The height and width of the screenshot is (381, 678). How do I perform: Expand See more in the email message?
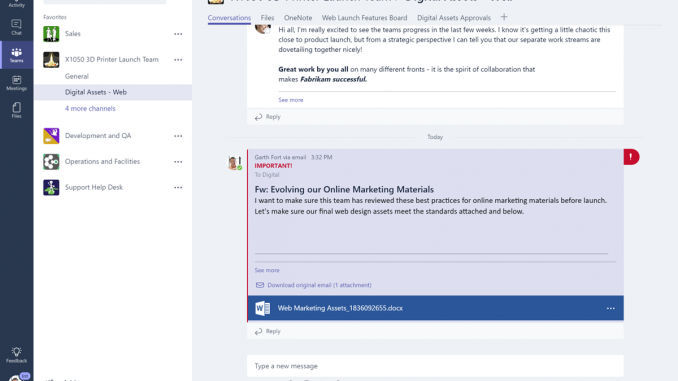tap(267, 270)
